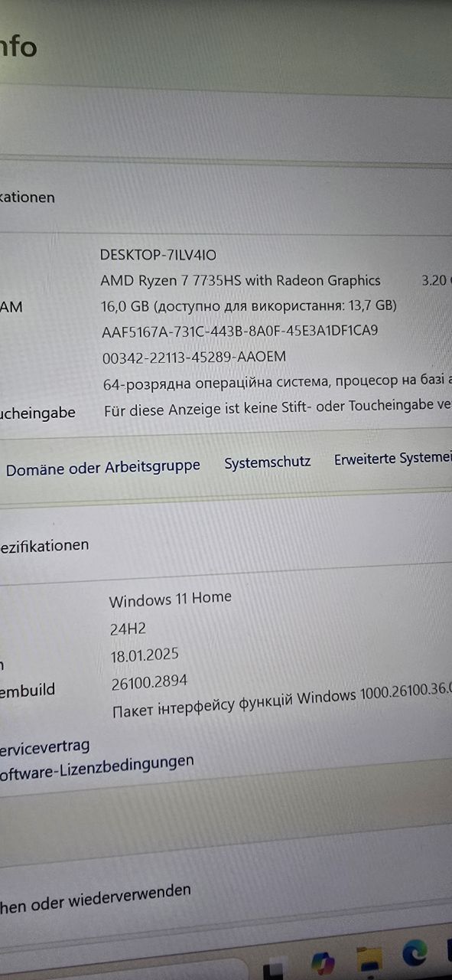Select the install date 18.01.2025

pyautogui.click(x=145, y=655)
